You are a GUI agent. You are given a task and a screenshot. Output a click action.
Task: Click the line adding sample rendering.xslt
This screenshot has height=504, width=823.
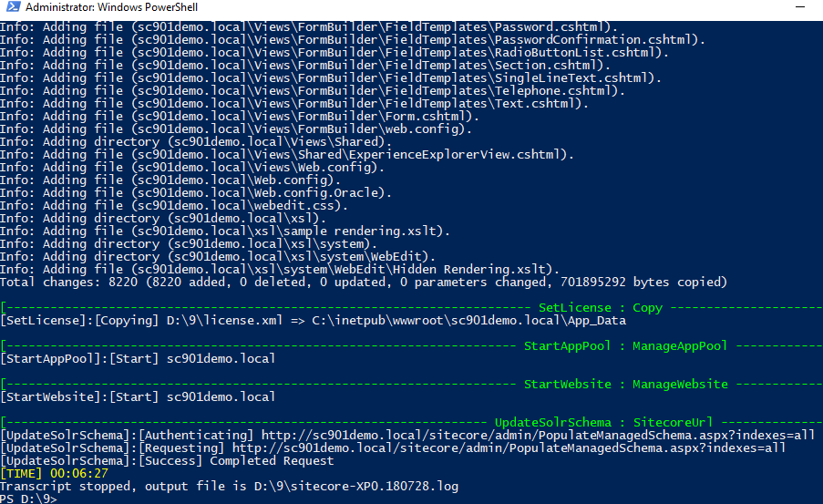coord(224,231)
